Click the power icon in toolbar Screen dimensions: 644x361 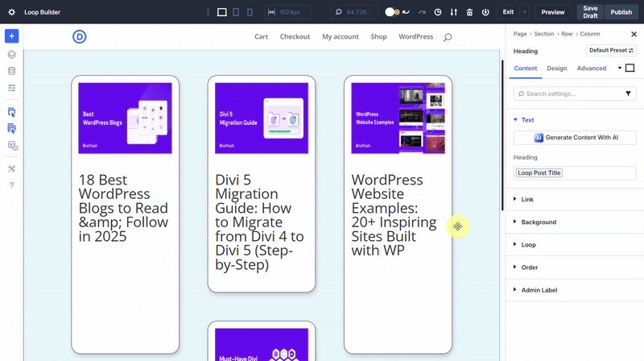coord(485,12)
